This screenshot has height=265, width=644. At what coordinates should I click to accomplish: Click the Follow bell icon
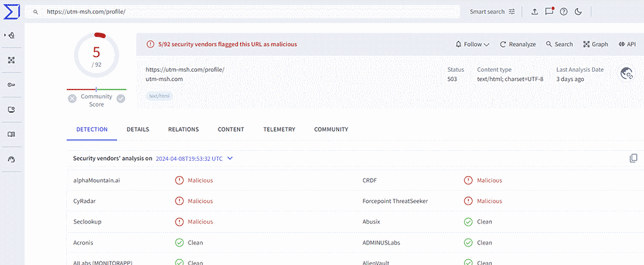[458, 45]
